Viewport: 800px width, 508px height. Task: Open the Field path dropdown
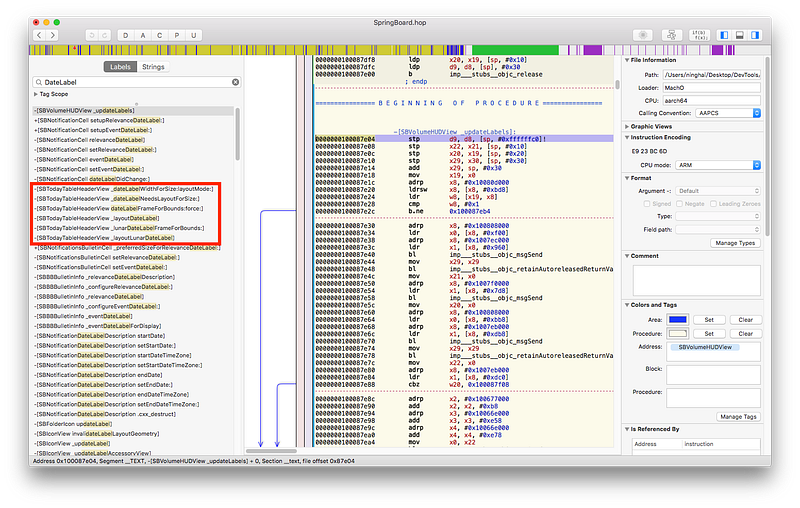coord(718,230)
